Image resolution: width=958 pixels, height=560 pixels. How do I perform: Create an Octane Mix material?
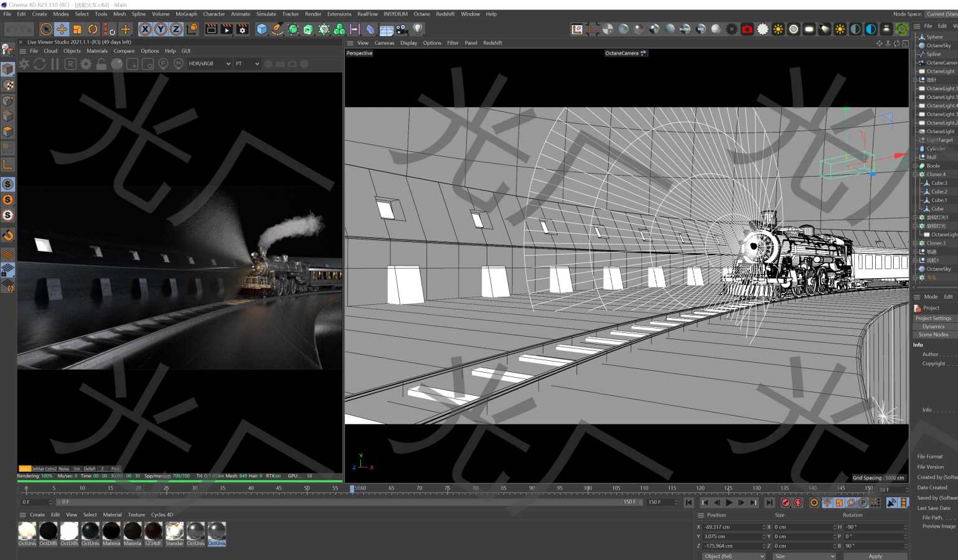click(699, 29)
